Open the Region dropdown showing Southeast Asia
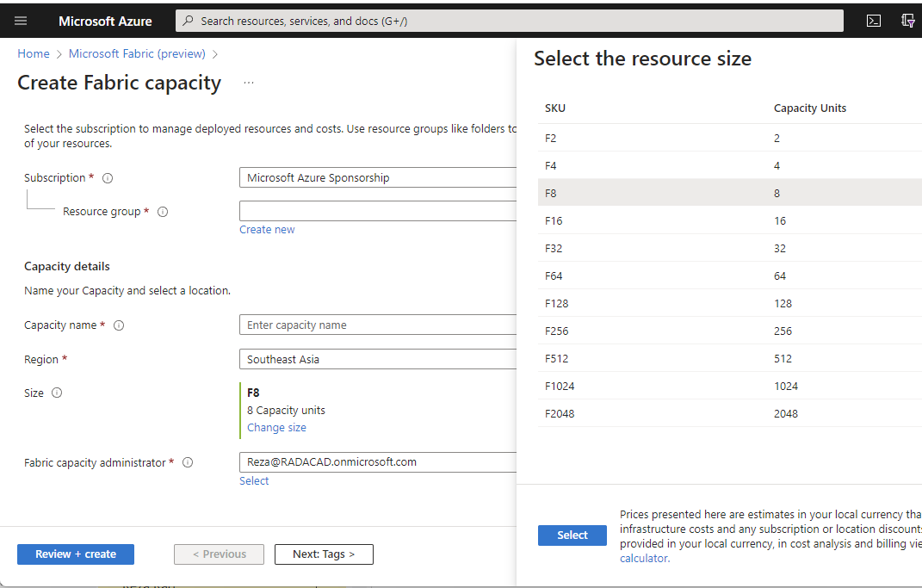The image size is (922, 588). (377, 359)
